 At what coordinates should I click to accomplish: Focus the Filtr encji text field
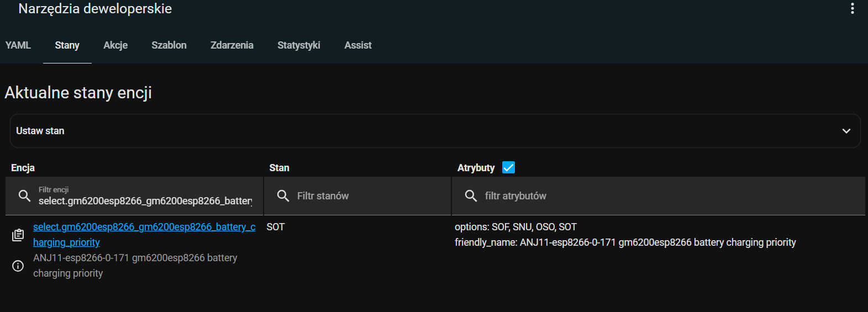[x=145, y=201]
